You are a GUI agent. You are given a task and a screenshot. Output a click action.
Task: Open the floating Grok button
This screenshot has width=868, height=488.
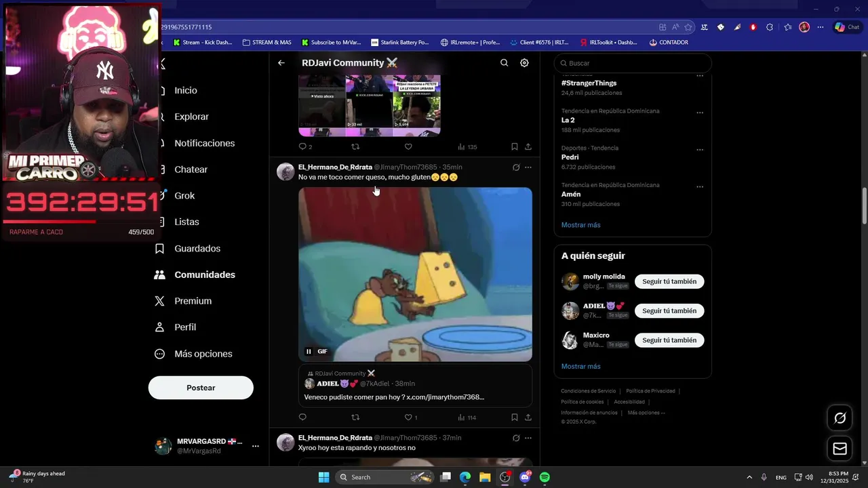[840, 418]
